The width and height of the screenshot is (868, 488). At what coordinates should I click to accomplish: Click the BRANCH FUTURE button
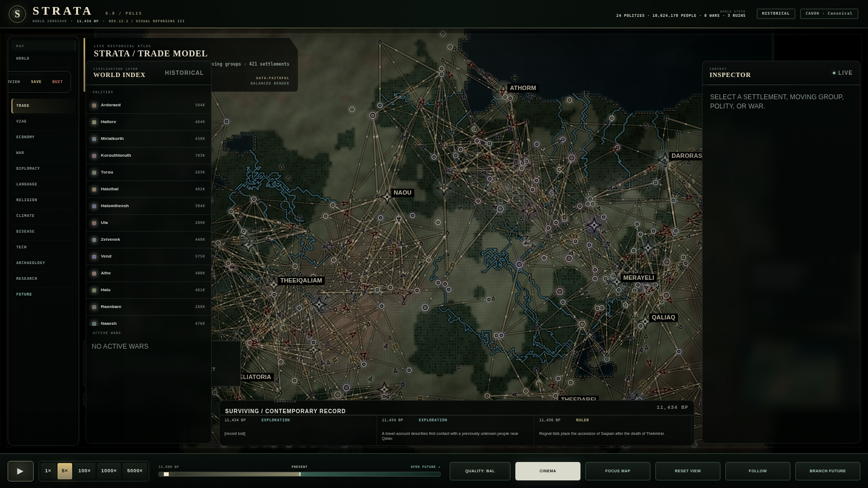click(828, 471)
